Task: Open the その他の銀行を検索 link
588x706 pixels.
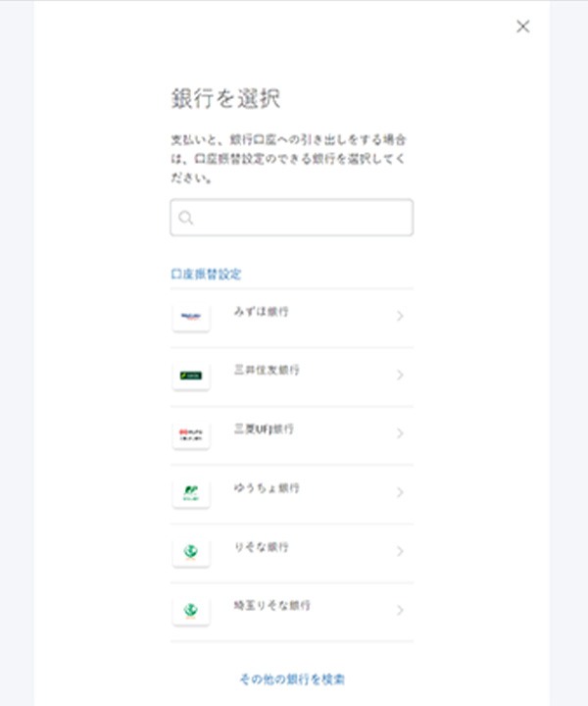Action: tap(292, 679)
